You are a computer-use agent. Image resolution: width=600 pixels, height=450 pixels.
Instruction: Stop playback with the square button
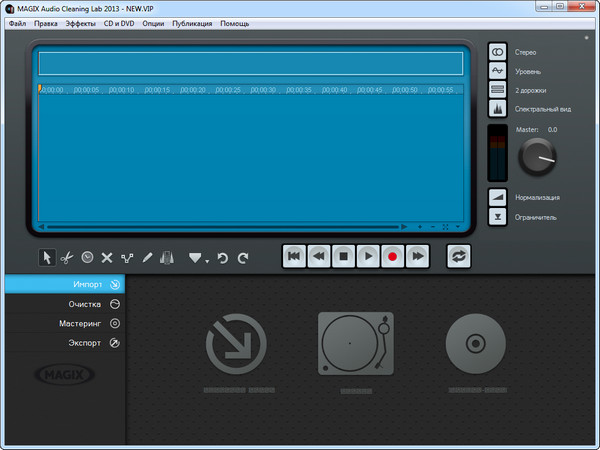click(343, 256)
